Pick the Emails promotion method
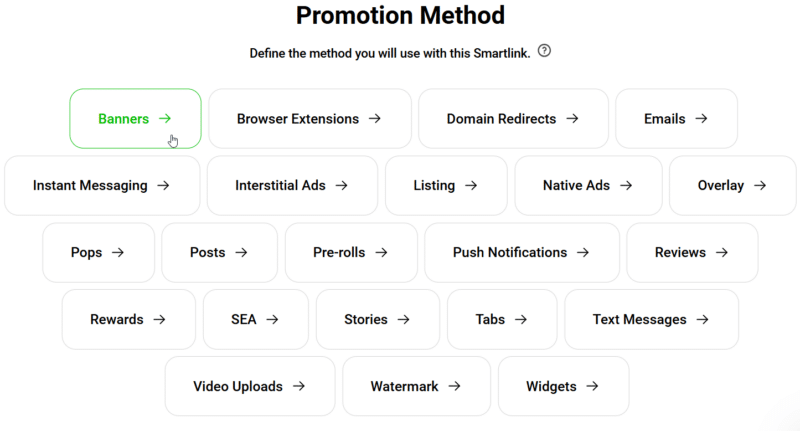 pos(676,119)
